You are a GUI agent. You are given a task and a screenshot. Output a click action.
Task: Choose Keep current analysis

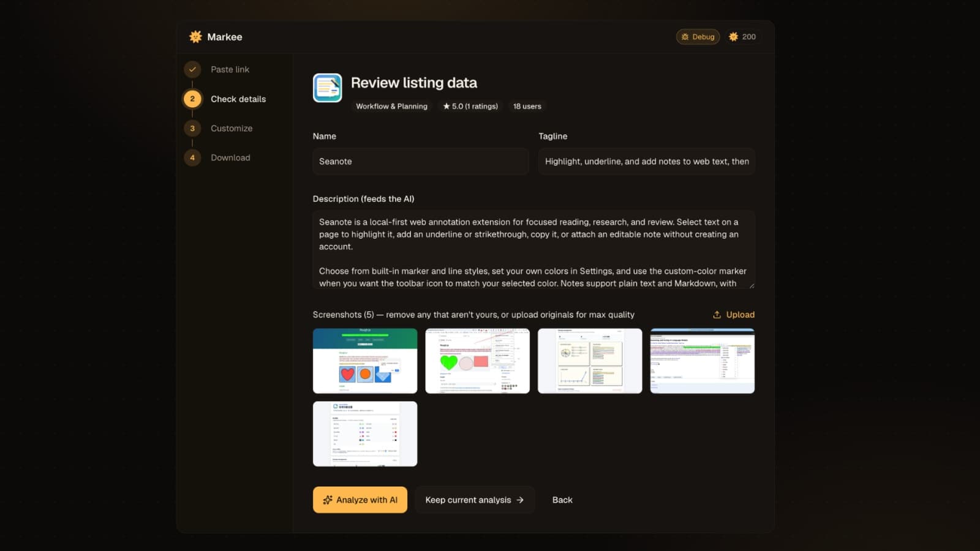pyautogui.click(x=475, y=500)
